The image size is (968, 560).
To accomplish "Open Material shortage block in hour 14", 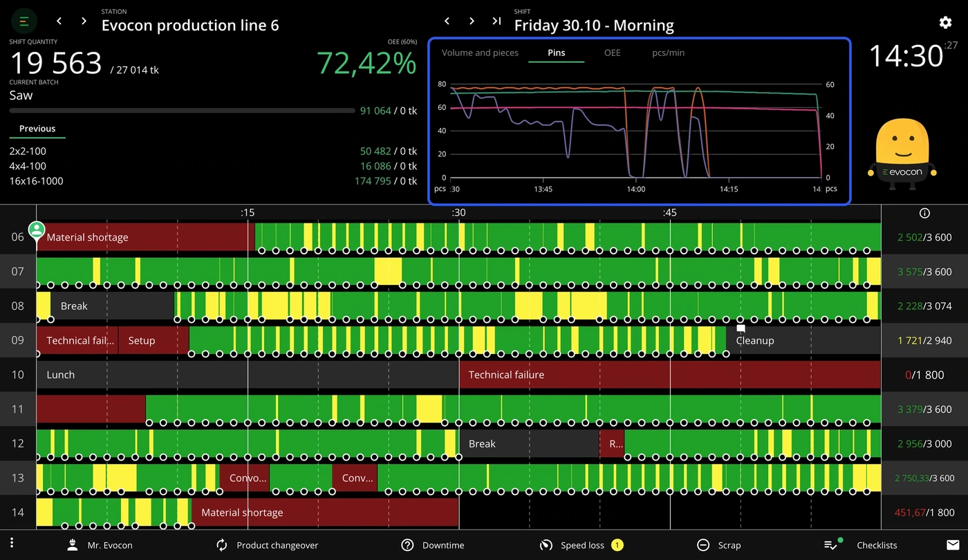I will [325, 512].
